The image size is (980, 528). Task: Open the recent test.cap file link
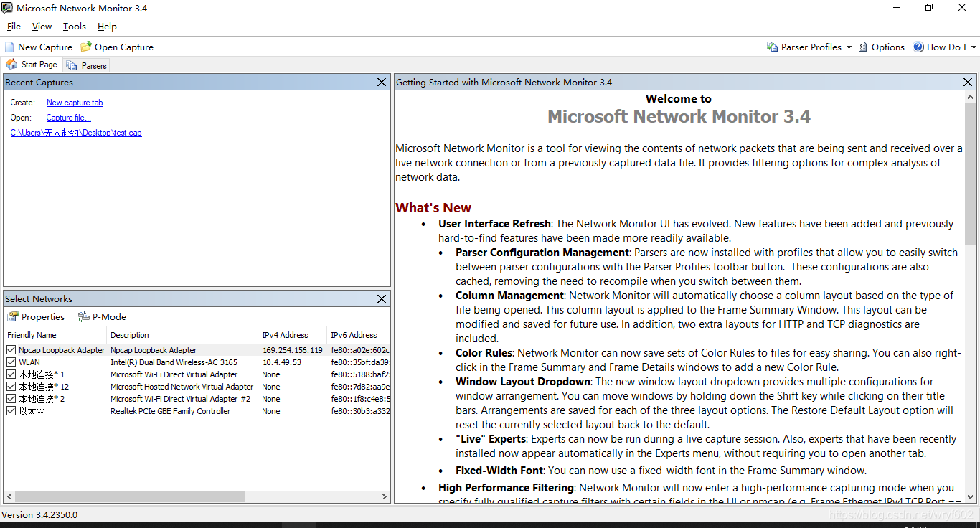point(76,133)
